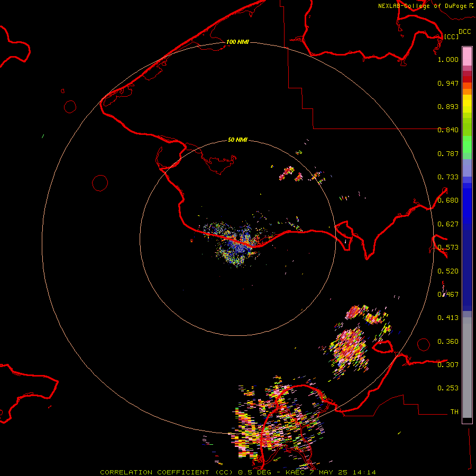Click the 0.413 color scale label
The width and height of the screenshot is (476, 476).
click(448, 318)
